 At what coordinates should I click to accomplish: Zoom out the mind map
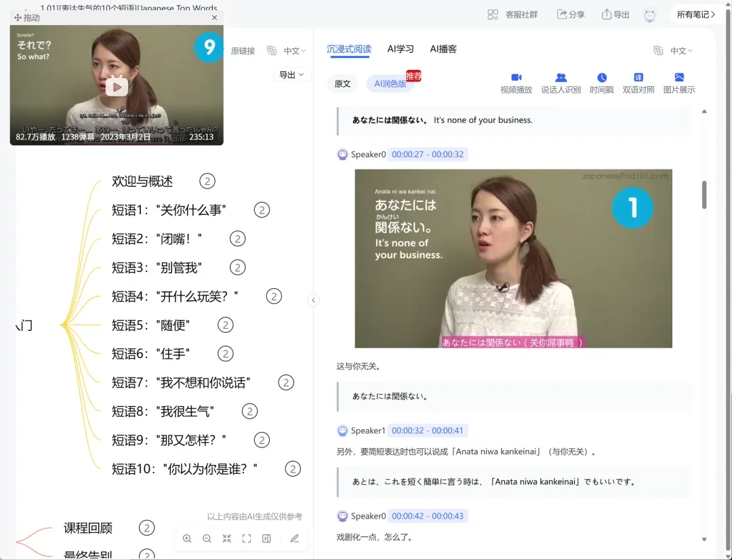click(x=207, y=538)
